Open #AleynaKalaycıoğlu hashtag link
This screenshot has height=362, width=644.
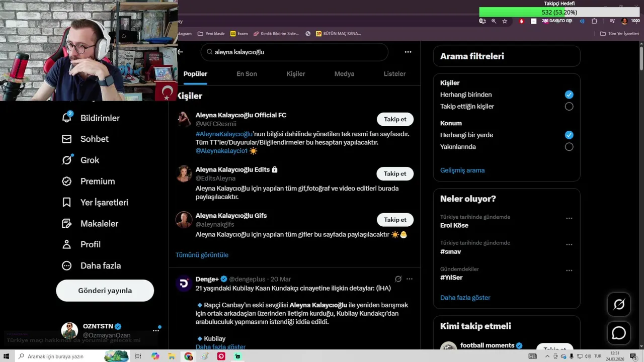pos(224,134)
